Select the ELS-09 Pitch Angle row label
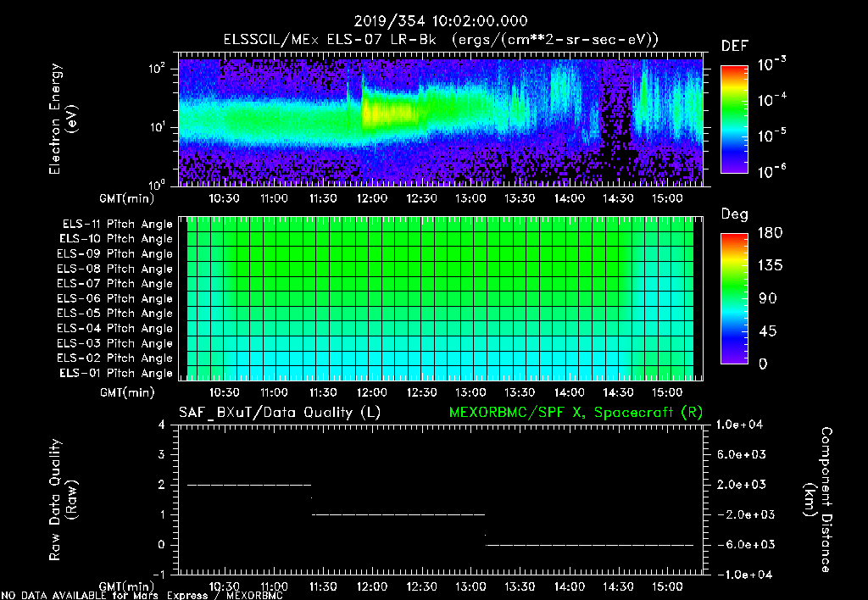868x600 pixels. (x=114, y=254)
